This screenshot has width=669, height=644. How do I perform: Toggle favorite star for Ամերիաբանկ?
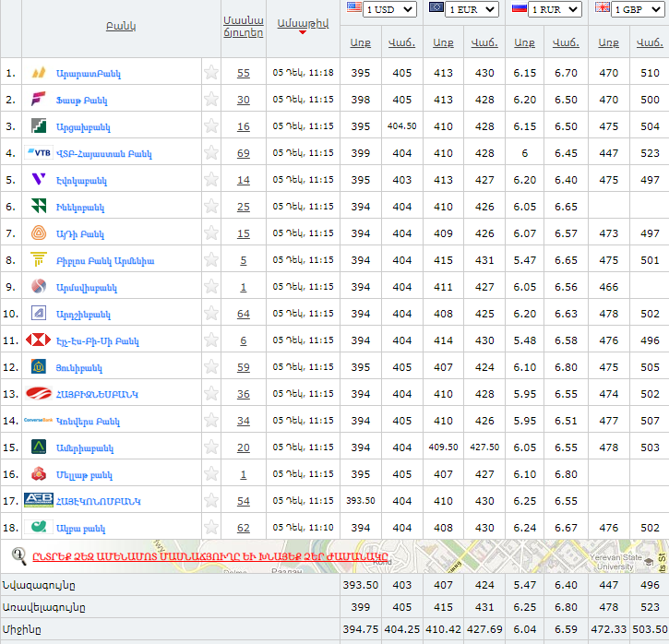tap(211, 447)
